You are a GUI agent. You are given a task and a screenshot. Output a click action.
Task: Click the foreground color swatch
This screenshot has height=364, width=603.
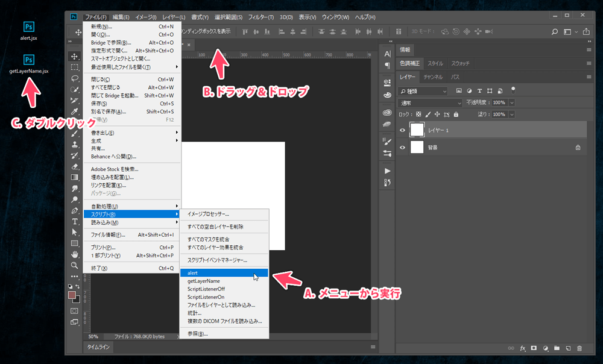[72, 295]
